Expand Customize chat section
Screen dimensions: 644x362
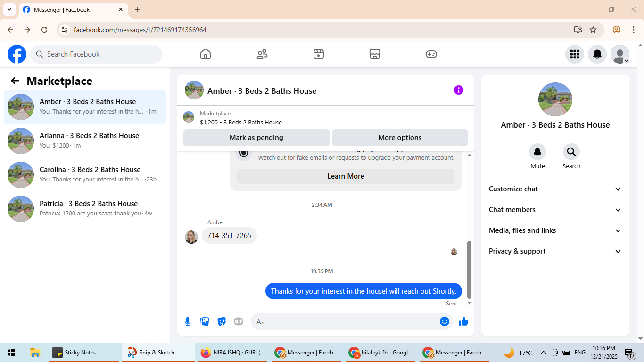[555, 189]
